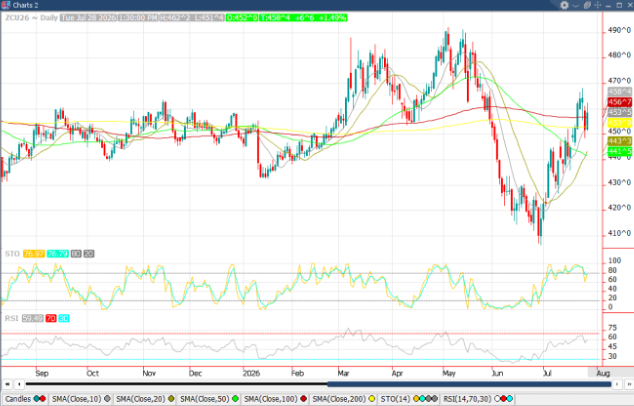Image resolution: width=634 pixels, height=406 pixels.
Task: Select the SMA(Close,100) indicator tab
Action: click(275, 399)
